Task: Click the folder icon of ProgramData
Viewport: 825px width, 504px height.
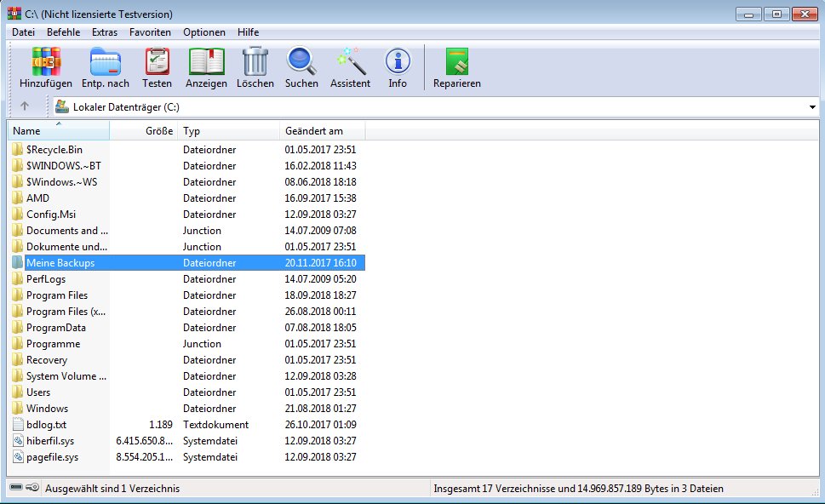Action: (x=17, y=327)
